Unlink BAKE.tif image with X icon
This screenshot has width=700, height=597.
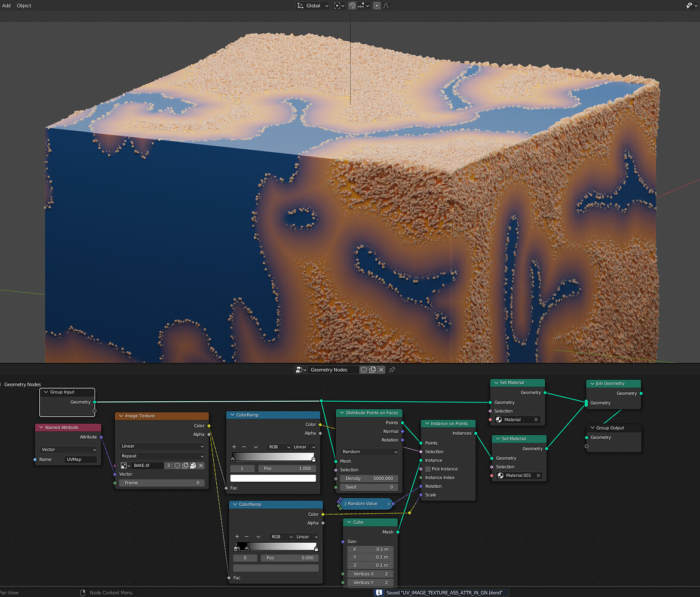pos(201,466)
